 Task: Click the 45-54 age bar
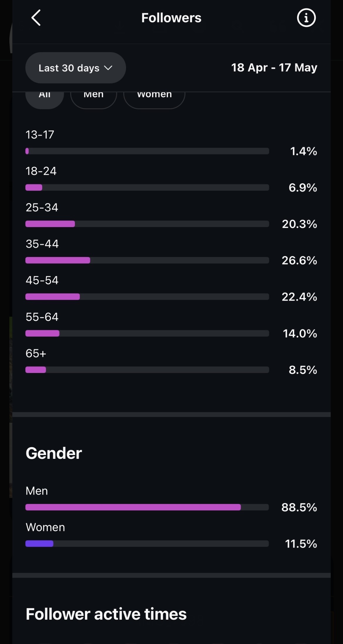pyautogui.click(x=147, y=297)
